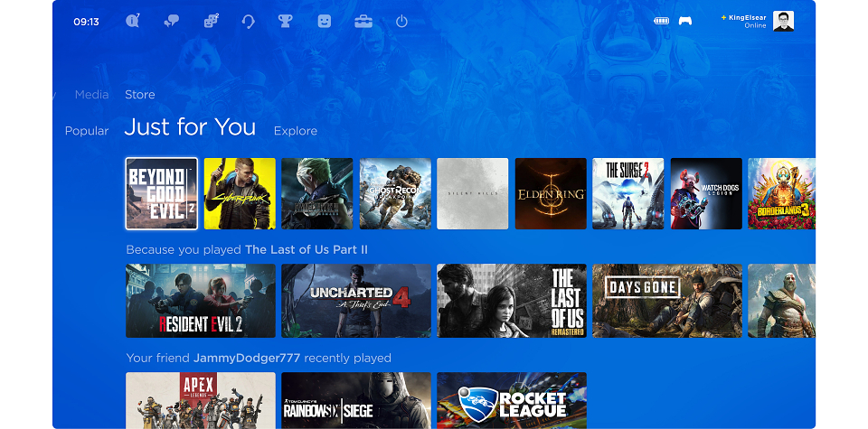Click the Online status text
868x429 pixels.
pos(756,26)
